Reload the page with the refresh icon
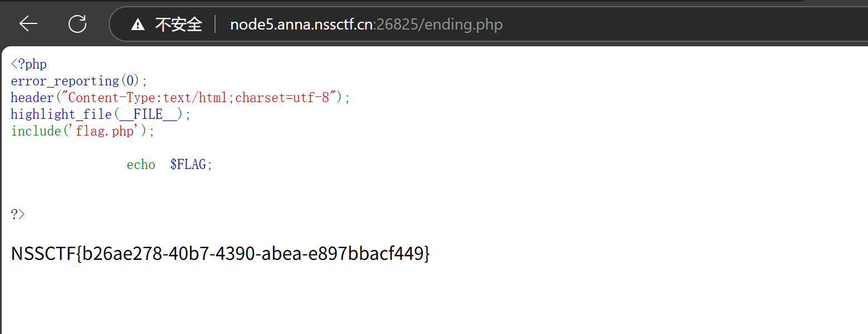 [x=77, y=23]
